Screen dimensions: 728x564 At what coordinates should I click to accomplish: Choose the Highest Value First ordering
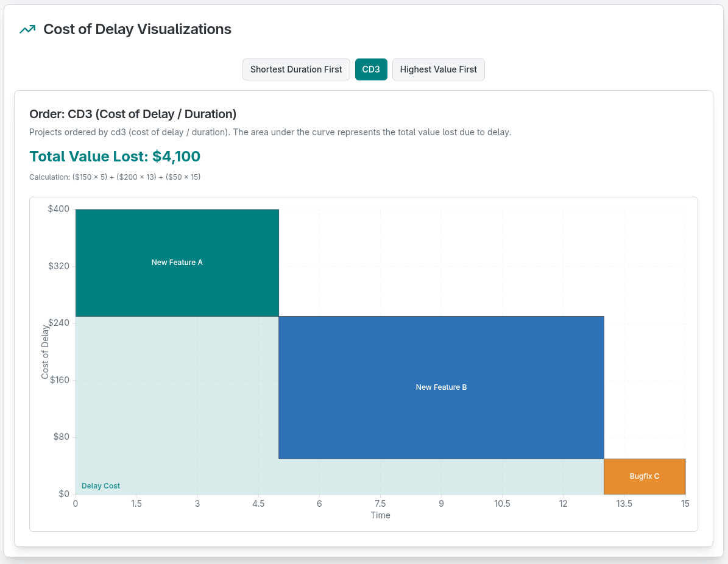(x=438, y=69)
